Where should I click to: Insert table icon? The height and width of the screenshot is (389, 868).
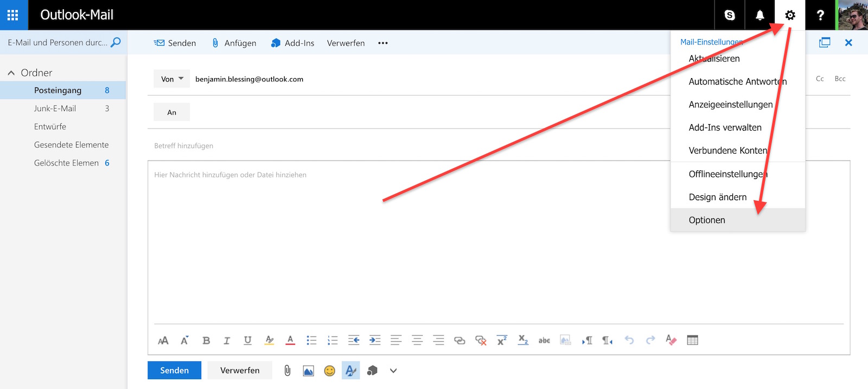click(692, 341)
